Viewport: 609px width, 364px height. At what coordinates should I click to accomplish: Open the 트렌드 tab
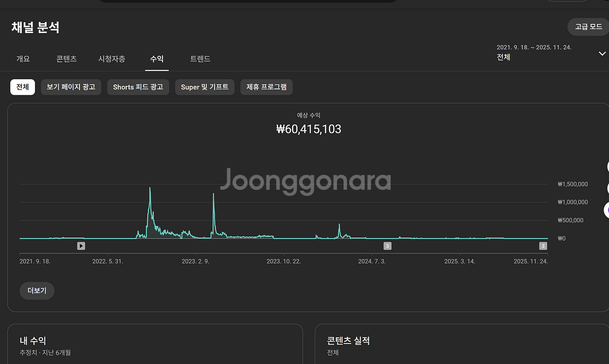(200, 59)
